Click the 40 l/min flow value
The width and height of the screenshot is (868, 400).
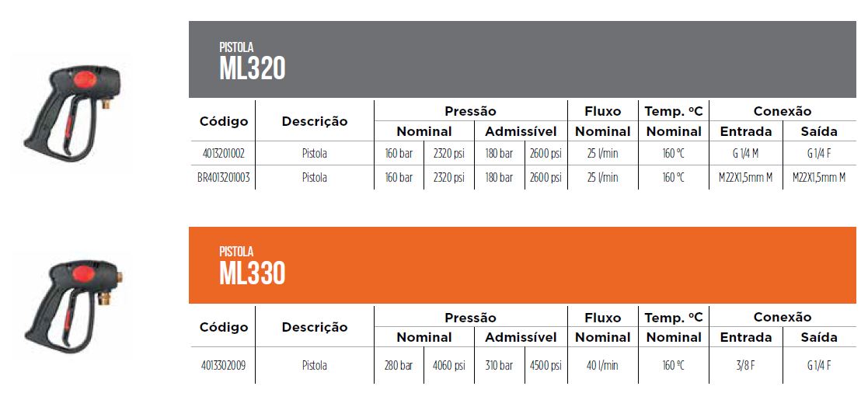pos(603,366)
